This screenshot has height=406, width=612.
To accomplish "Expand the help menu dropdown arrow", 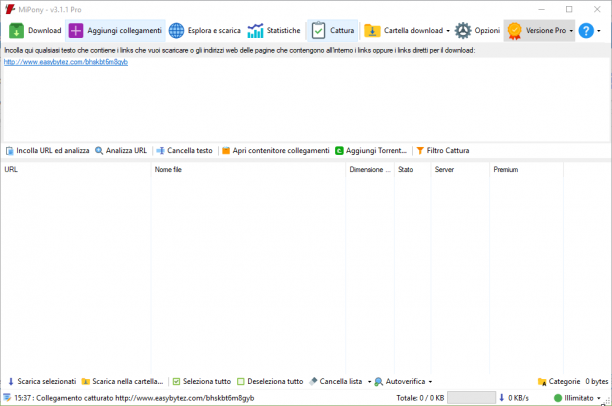I will point(599,31).
